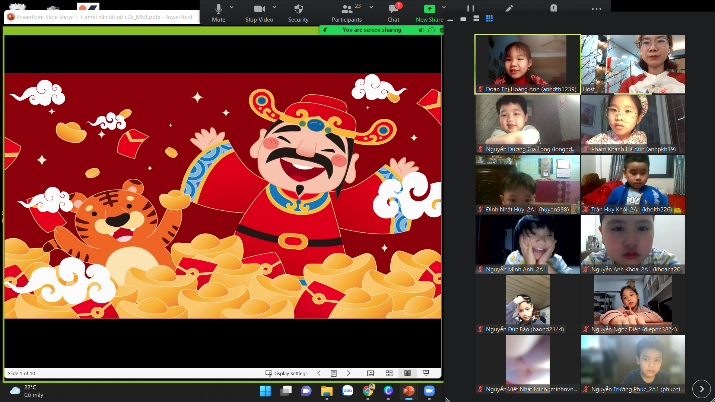This screenshot has width=715, height=402.
Task: Select Trần Huy Khải's video thumbnail
Action: pos(632,184)
